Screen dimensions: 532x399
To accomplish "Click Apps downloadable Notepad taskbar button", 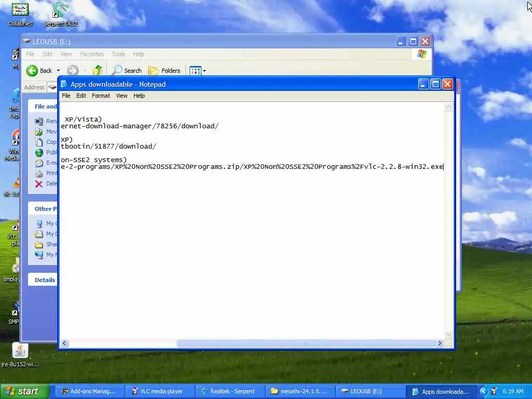I will point(441,391).
